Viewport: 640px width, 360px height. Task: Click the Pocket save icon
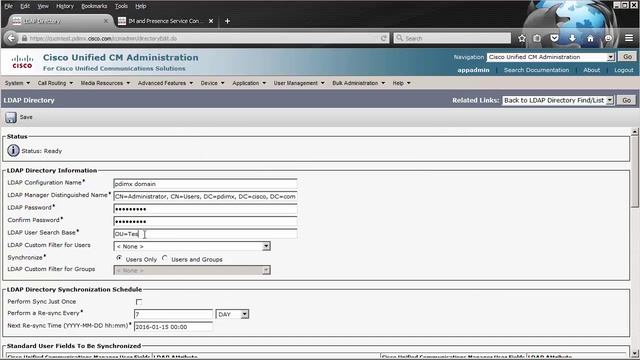pyautogui.click(x=554, y=38)
